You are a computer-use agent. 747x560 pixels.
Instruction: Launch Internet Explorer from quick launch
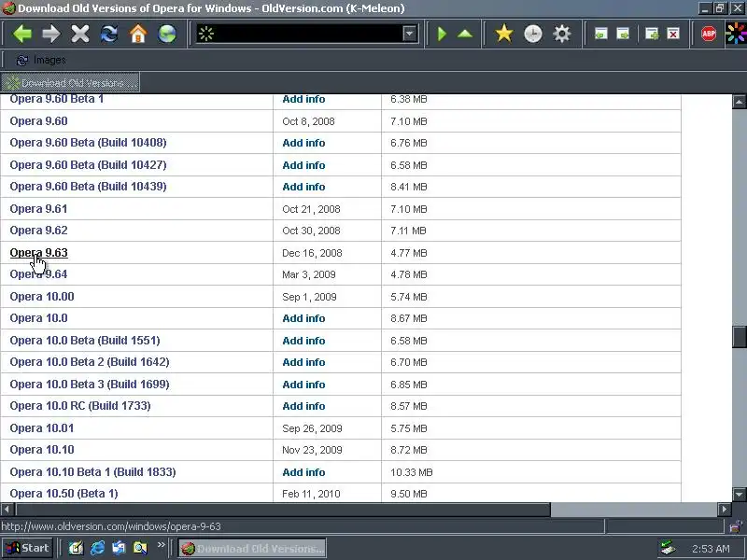tap(98, 548)
